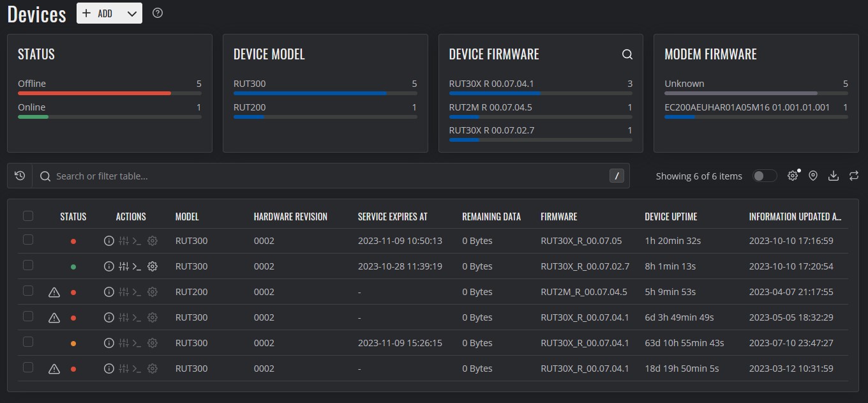Sort by the FIRMWARE column header
This screenshot has height=403, width=868.
point(558,217)
